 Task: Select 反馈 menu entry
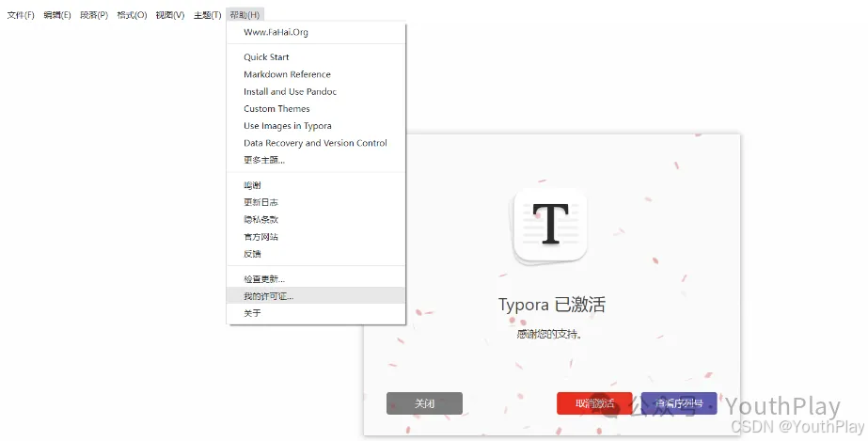coord(316,254)
